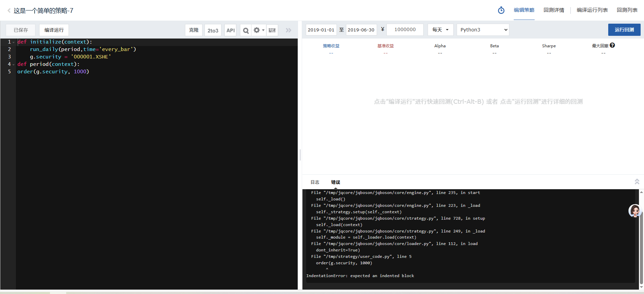Collapse the log panel with double-up arrows
The width and height of the screenshot is (644, 294).
click(637, 182)
